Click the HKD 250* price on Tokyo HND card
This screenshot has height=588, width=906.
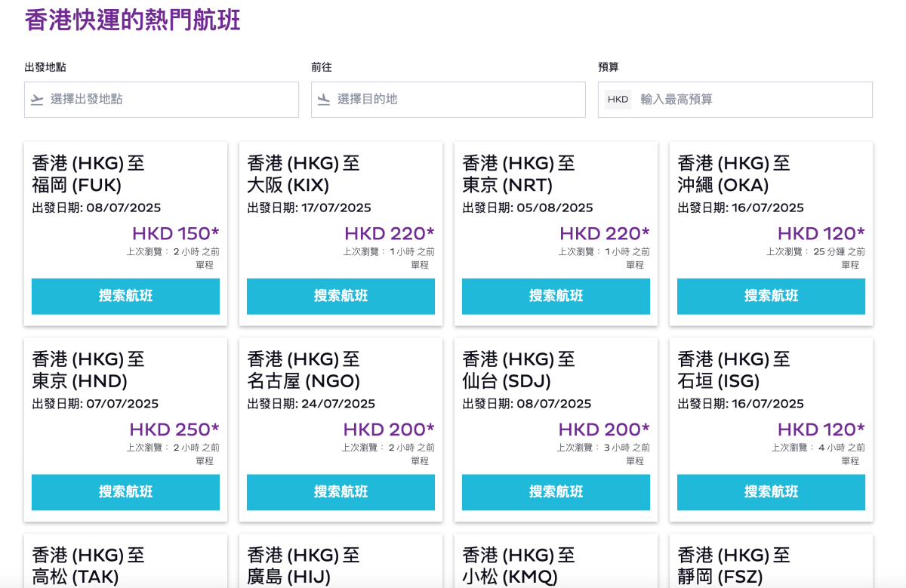pyautogui.click(x=174, y=429)
